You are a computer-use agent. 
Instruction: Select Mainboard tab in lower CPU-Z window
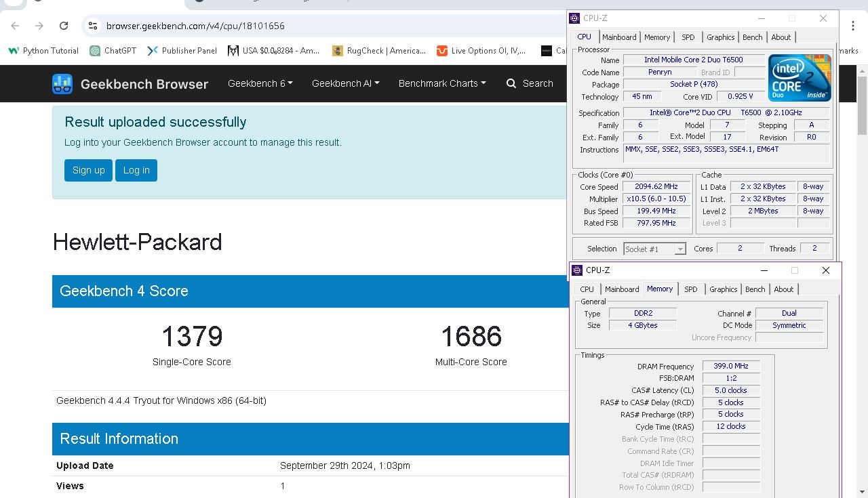[x=622, y=289]
